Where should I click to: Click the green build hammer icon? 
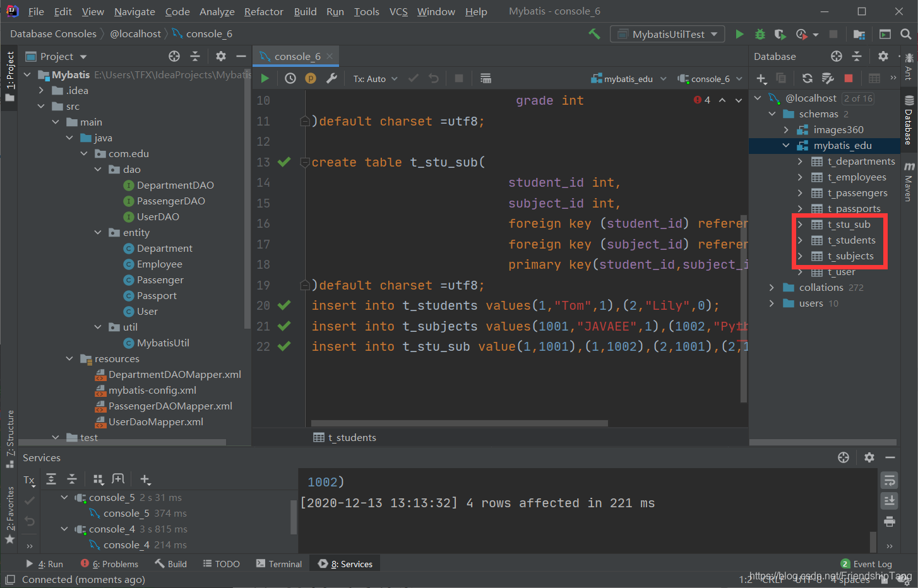point(594,34)
